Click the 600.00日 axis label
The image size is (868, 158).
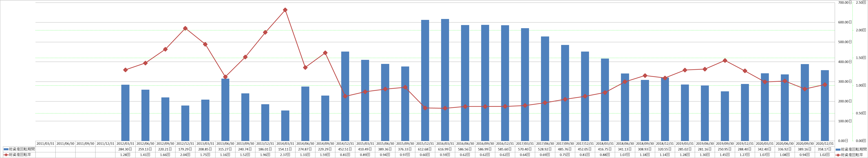tap(845, 22)
